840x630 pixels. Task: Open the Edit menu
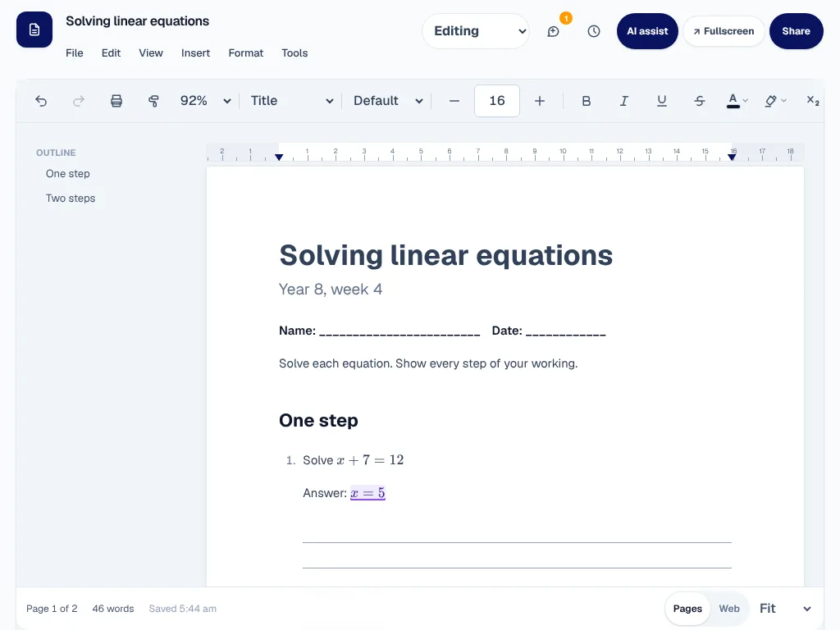(111, 53)
